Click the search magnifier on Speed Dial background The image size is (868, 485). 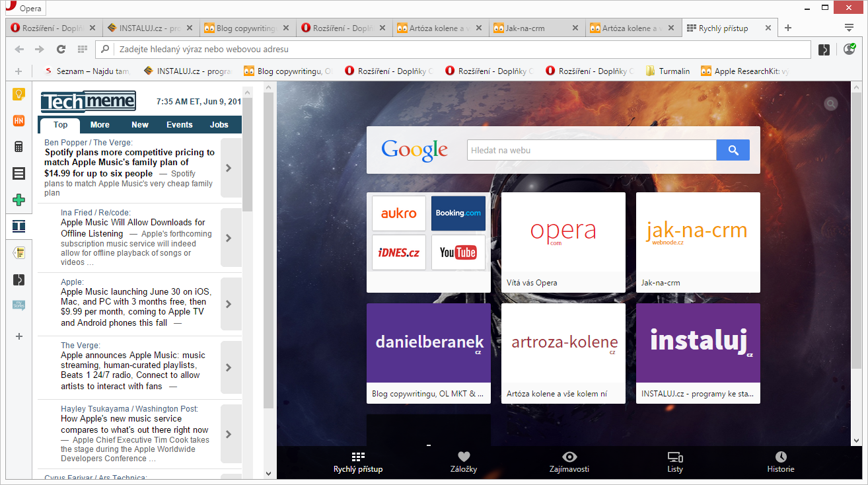831,104
